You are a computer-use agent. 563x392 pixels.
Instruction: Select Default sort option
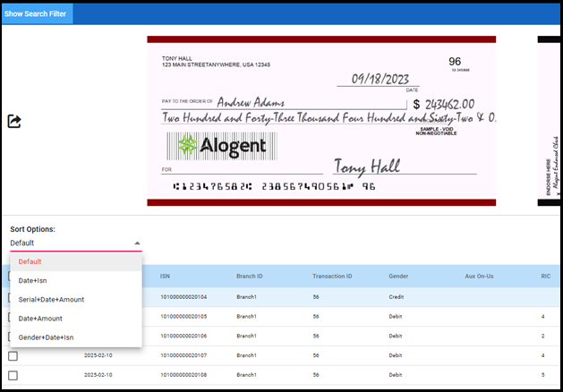point(31,261)
